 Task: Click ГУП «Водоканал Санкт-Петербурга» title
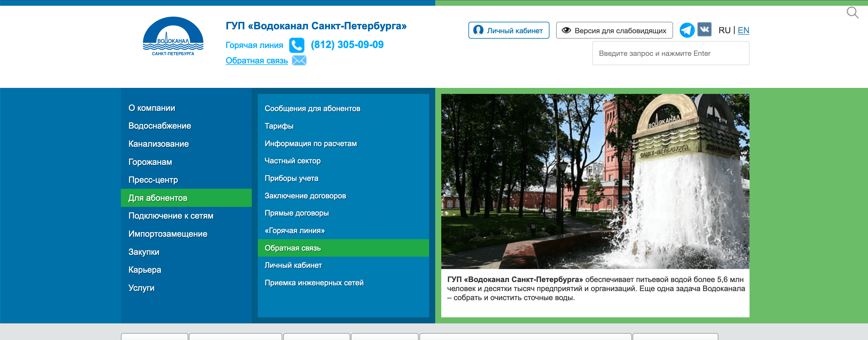pyautogui.click(x=316, y=26)
